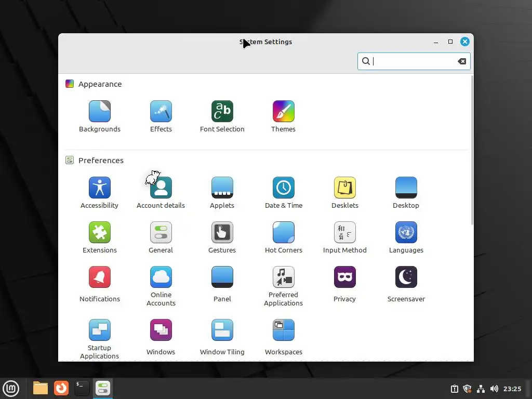The width and height of the screenshot is (532, 399).
Task: Open the update manager shield icon
Action: pyautogui.click(x=467, y=389)
